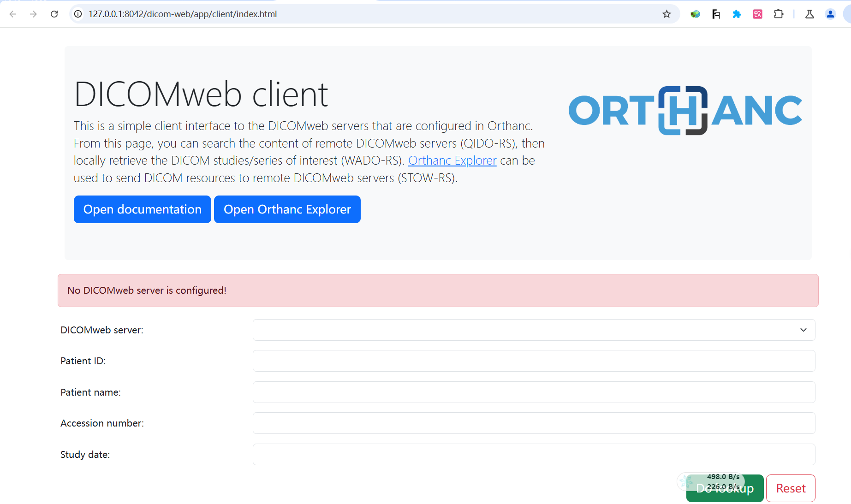Image resolution: width=851 pixels, height=504 pixels.
Task: Go back with the browser back arrow
Action: pyautogui.click(x=13, y=14)
